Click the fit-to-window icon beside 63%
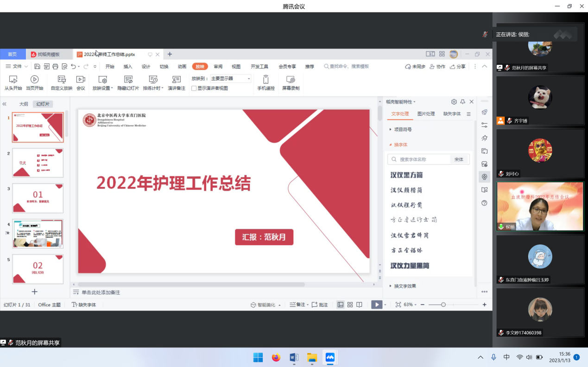 tap(398, 305)
